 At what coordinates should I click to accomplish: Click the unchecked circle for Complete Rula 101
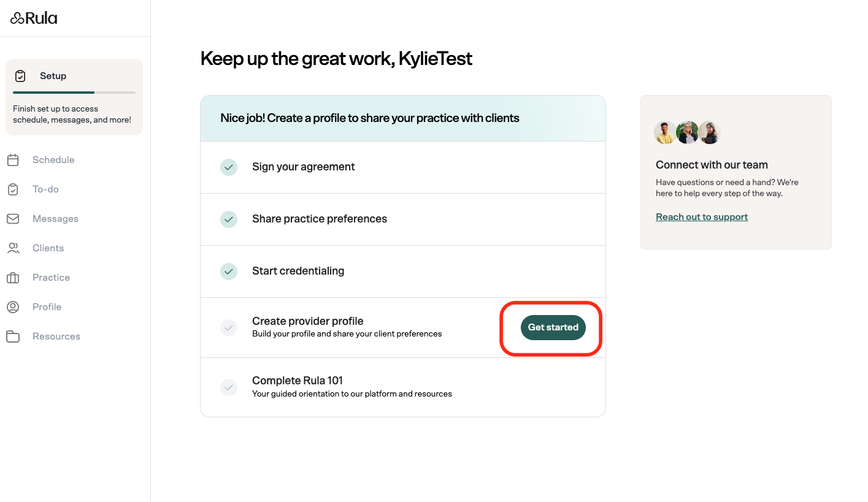pyautogui.click(x=228, y=387)
